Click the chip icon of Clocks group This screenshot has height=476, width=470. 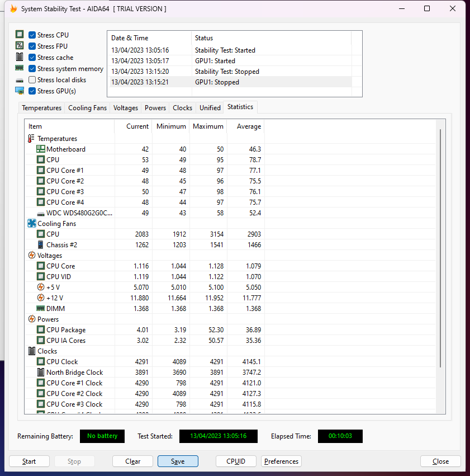(x=31, y=351)
